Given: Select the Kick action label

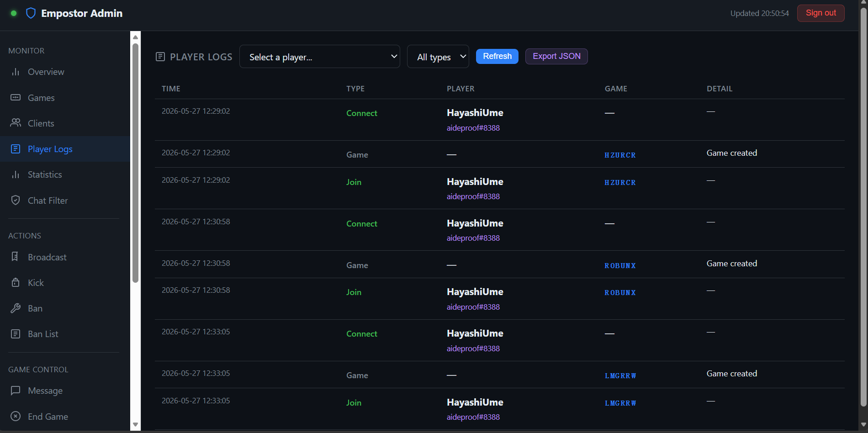Looking at the screenshot, I should click(36, 283).
